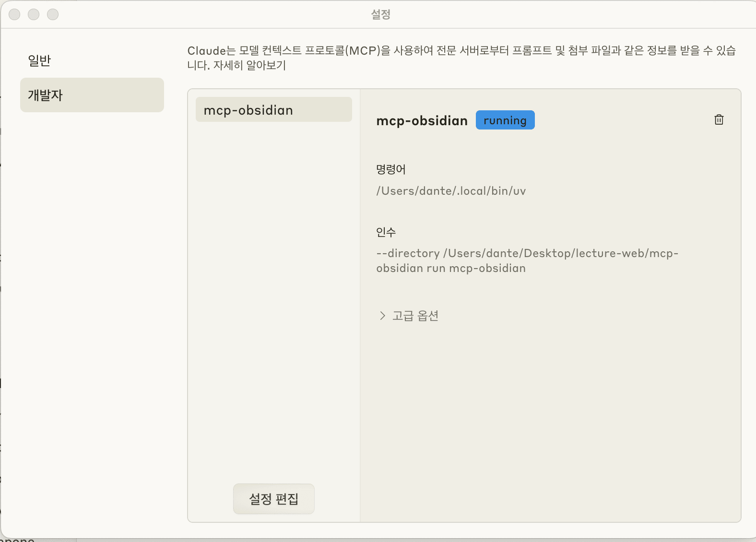Click the 설정 window title text
This screenshot has width=756, height=542.
[x=380, y=14]
